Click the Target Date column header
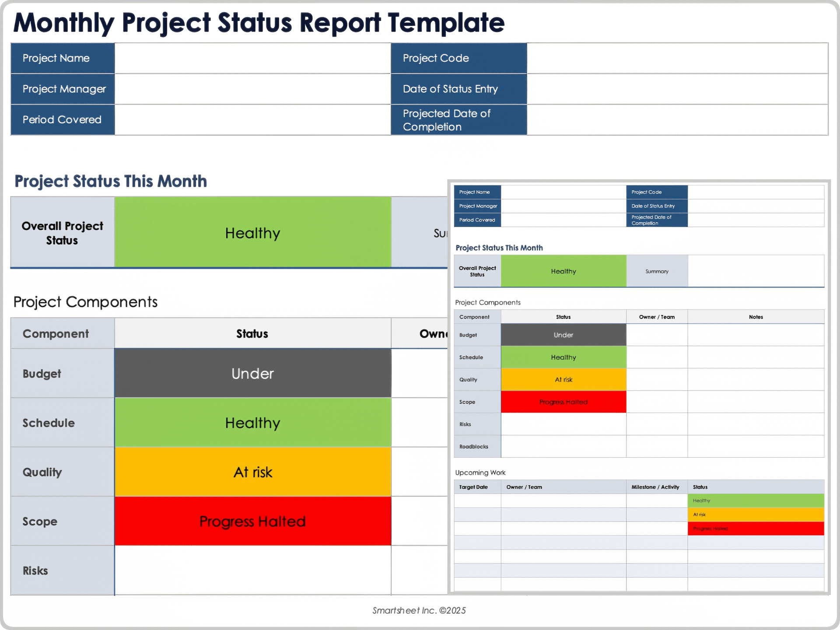840x630 pixels. [x=473, y=486]
